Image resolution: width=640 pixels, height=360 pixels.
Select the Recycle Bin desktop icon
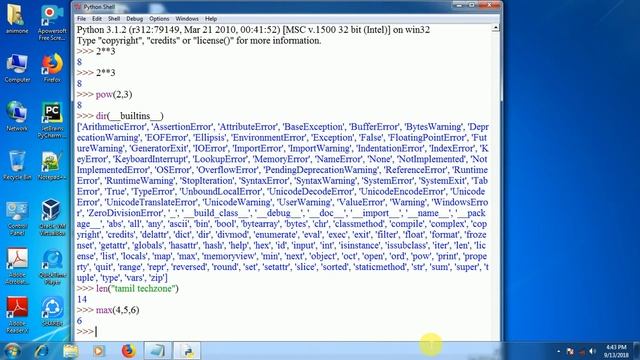click(17, 165)
